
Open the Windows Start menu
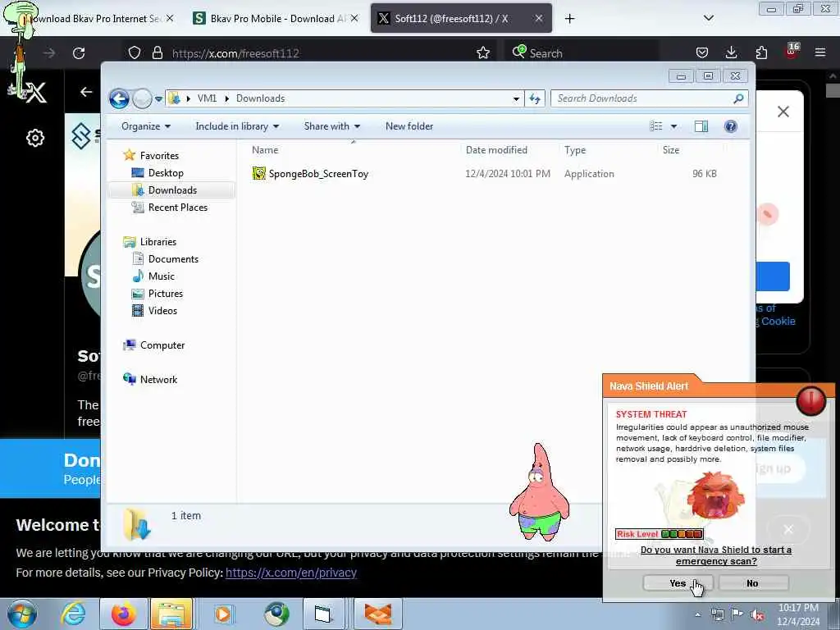22,614
